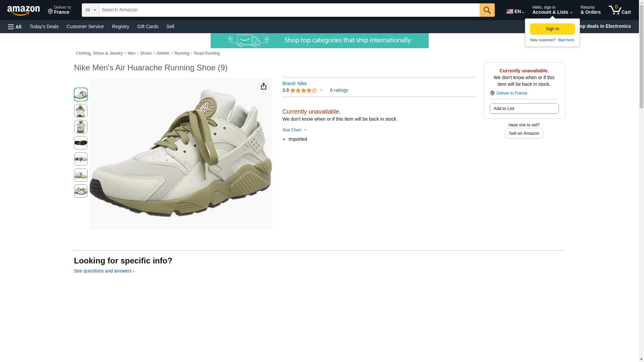
Task: Expand the Size Chart section
Action: [294, 130]
